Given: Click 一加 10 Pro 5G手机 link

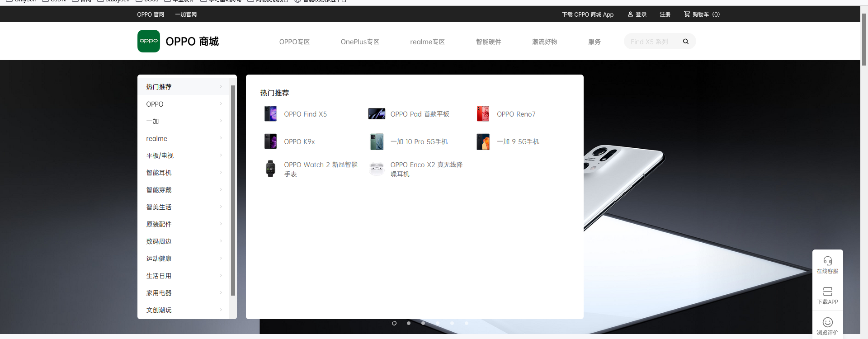Looking at the screenshot, I should tap(419, 142).
